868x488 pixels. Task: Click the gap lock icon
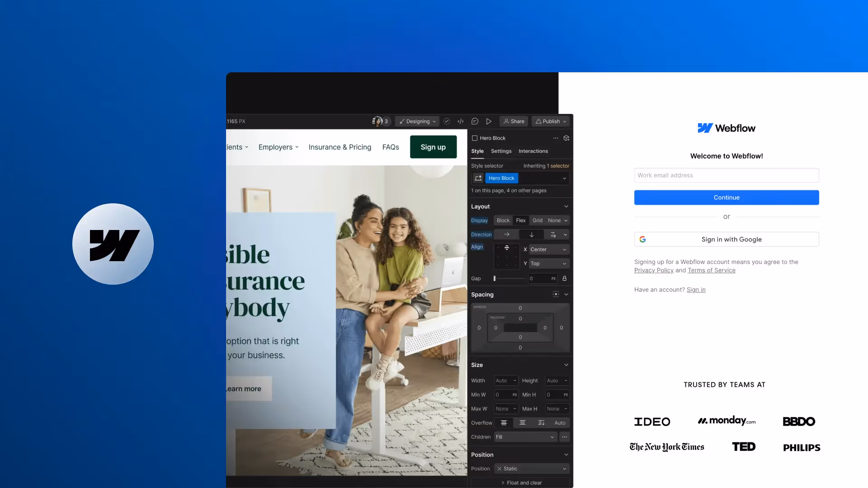[x=564, y=278]
